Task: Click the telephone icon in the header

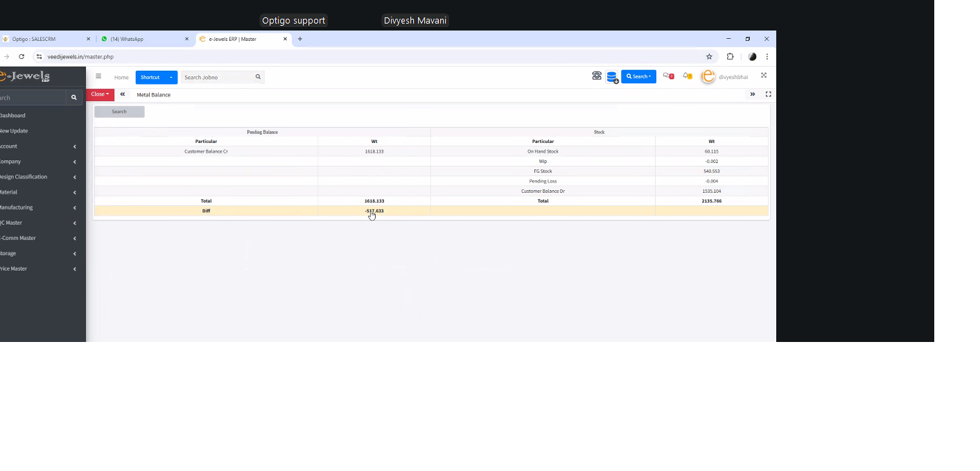Action: coord(597,76)
